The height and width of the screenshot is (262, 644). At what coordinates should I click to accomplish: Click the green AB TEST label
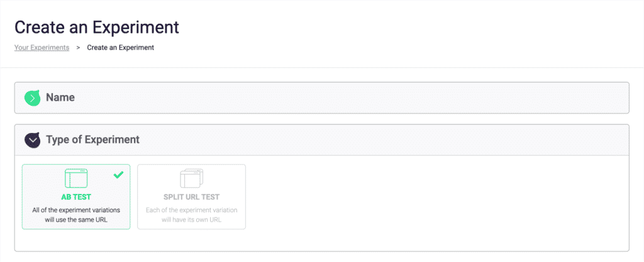76,197
